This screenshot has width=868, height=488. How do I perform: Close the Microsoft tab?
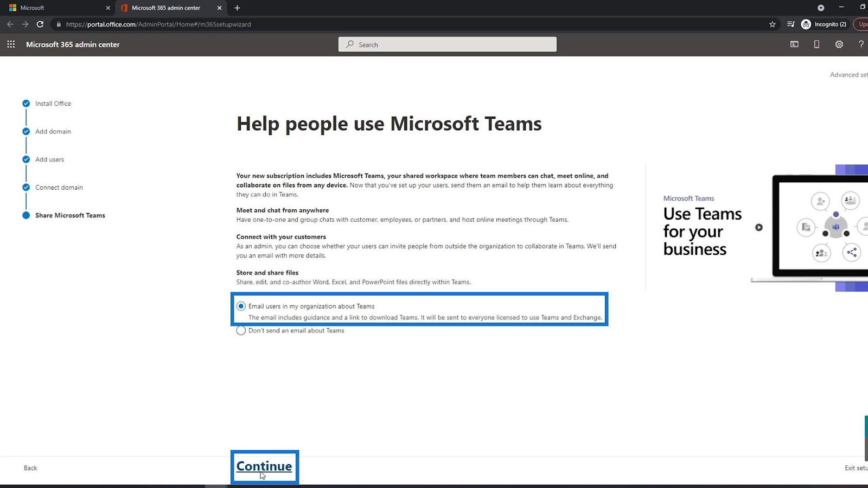[108, 8]
